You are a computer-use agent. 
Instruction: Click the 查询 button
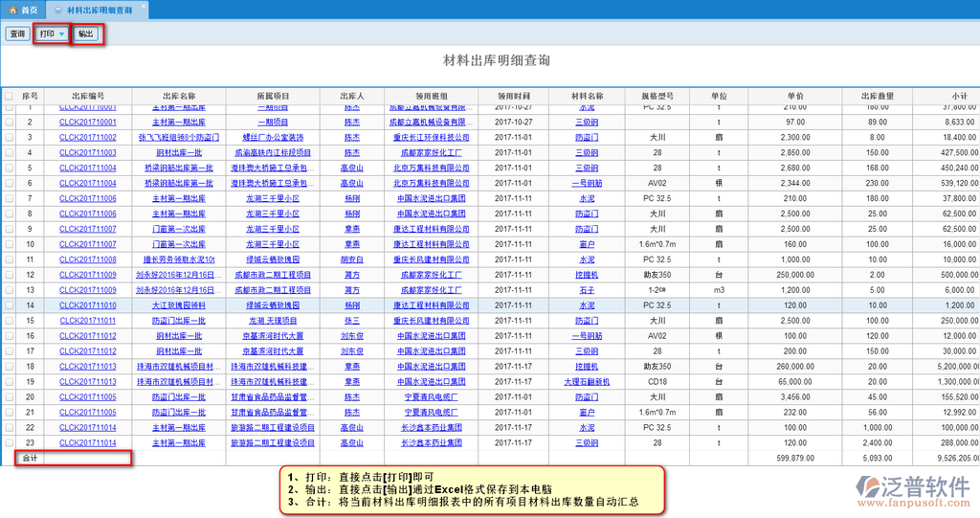pyautogui.click(x=17, y=34)
